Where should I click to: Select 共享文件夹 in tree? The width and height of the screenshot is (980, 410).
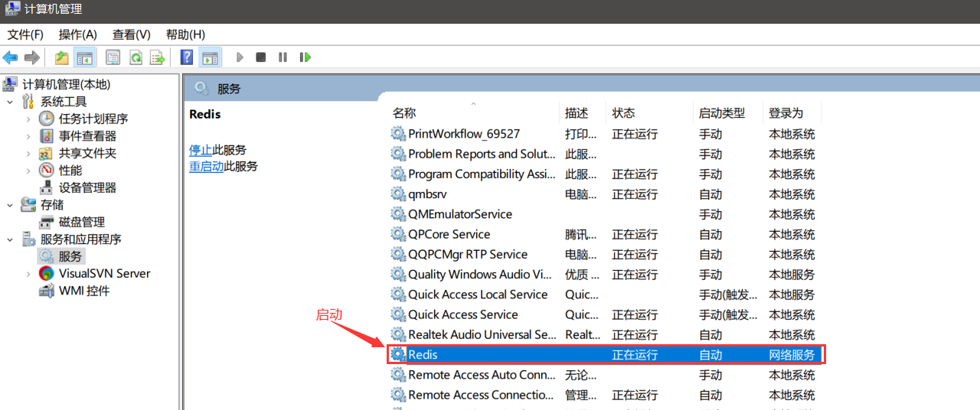87,153
